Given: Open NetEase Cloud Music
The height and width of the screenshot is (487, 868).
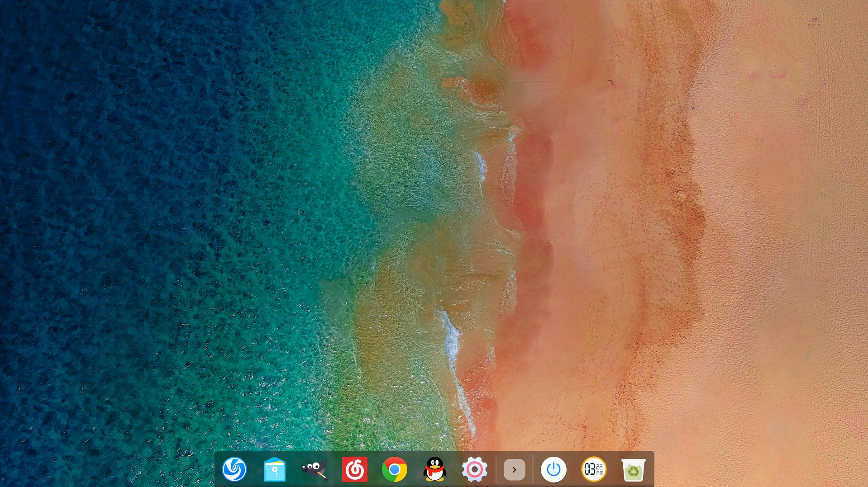Looking at the screenshot, I should (354, 469).
